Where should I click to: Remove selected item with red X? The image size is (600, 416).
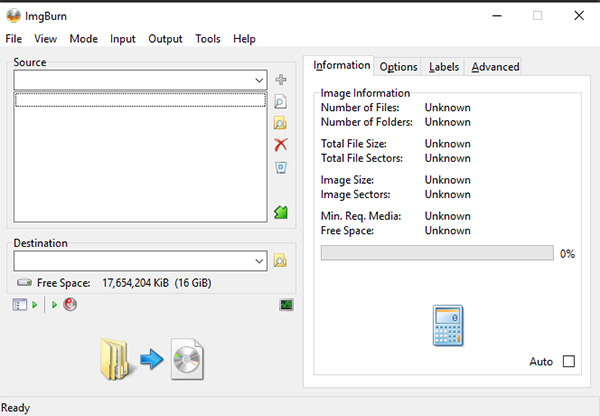click(281, 145)
